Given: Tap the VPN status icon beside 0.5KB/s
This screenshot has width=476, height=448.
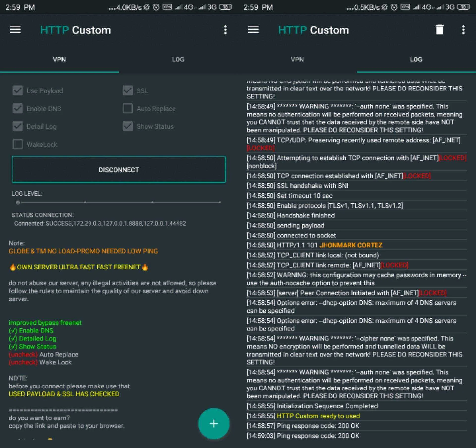Looking at the screenshot, I should tap(405, 7).
